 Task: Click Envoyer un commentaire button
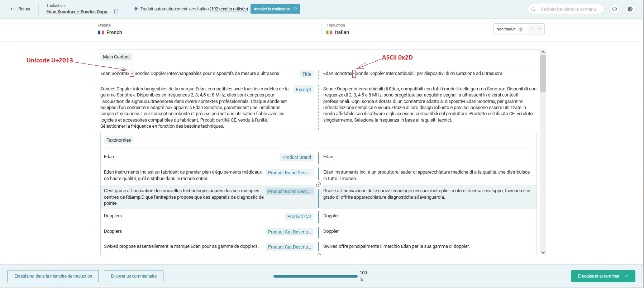[x=134, y=276]
